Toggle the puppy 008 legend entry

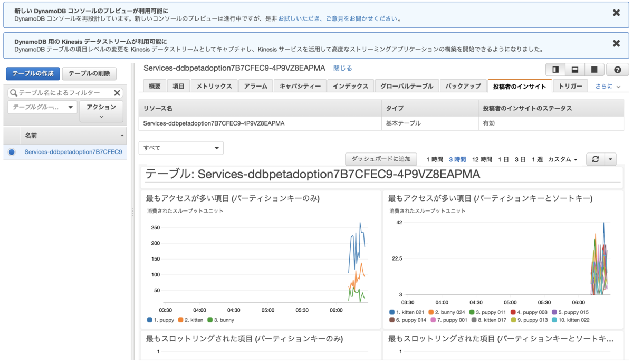(x=529, y=312)
